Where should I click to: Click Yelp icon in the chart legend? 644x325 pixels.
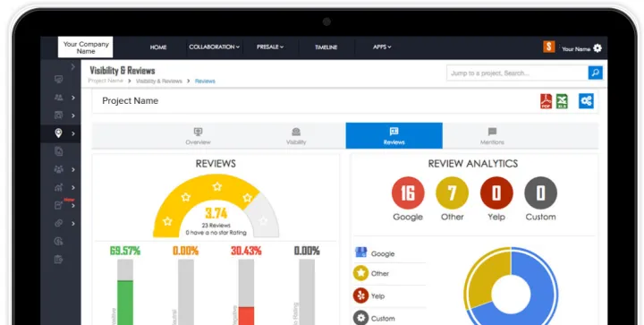360,295
